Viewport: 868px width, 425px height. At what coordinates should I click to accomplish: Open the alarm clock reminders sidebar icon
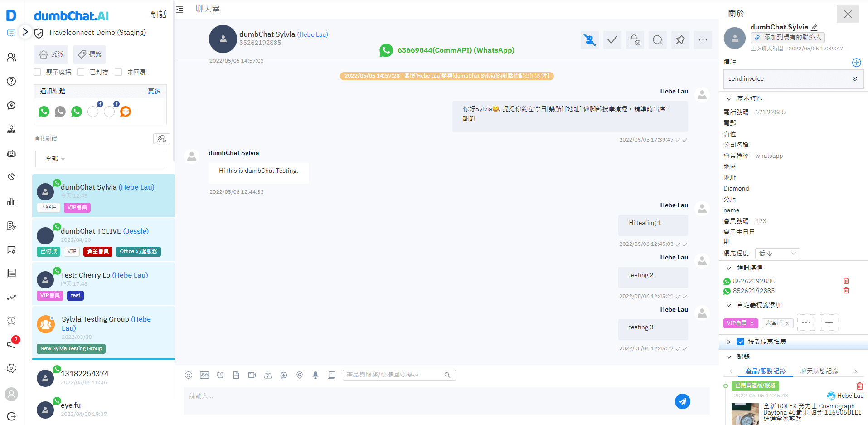[11, 320]
